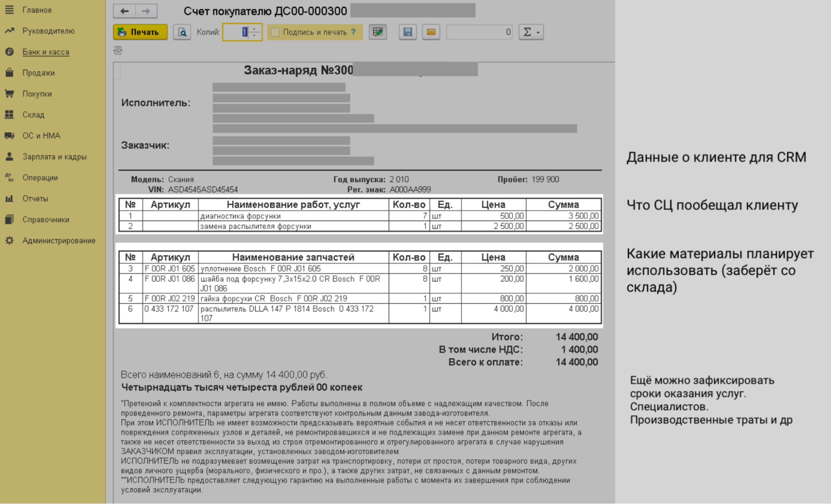
Task: Click the 'Наименование запчастей' column header
Action: (x=293, y=257)
